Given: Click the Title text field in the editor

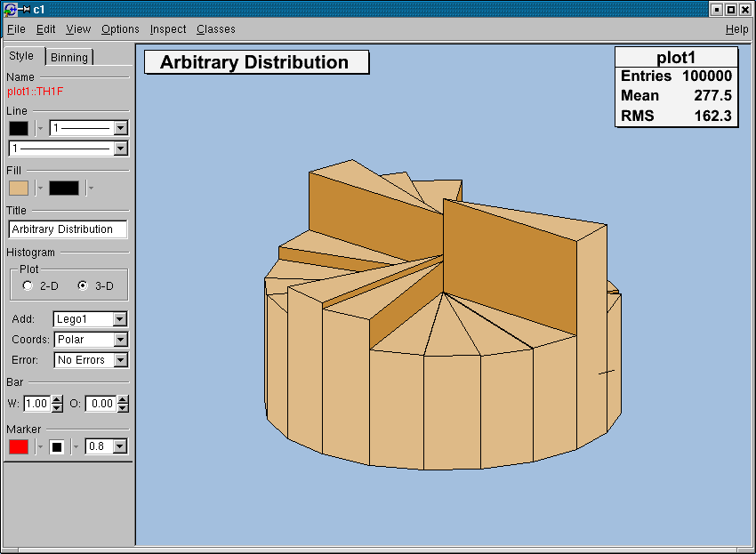Looking at the screenshot, I should tap(68, 229).
